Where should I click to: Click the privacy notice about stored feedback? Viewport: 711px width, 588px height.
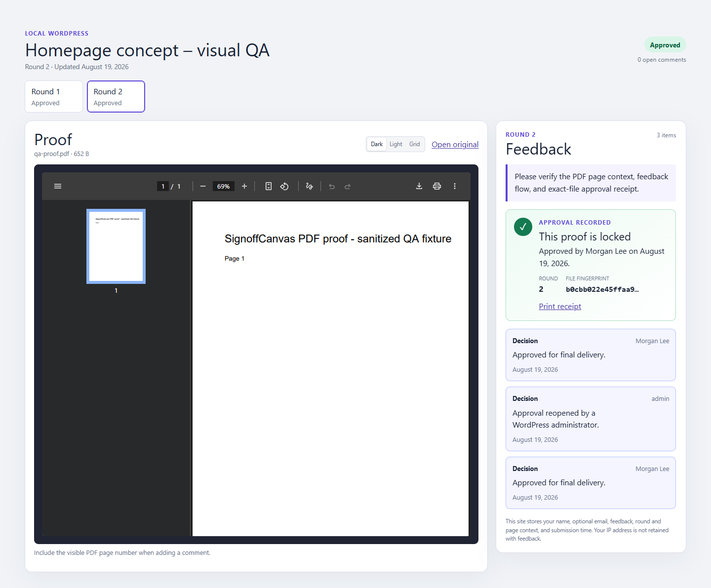(587, 530)
